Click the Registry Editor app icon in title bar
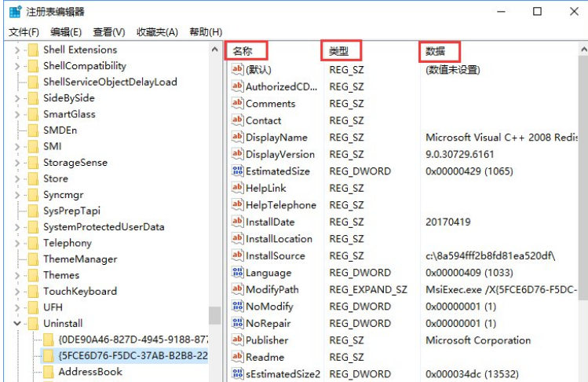Screen dimensions: 588x382 pyautogui.click(x=16, y=12)
